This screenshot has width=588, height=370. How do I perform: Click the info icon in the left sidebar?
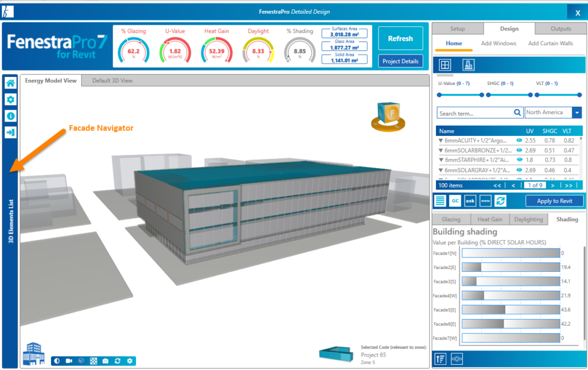[10, 116]
